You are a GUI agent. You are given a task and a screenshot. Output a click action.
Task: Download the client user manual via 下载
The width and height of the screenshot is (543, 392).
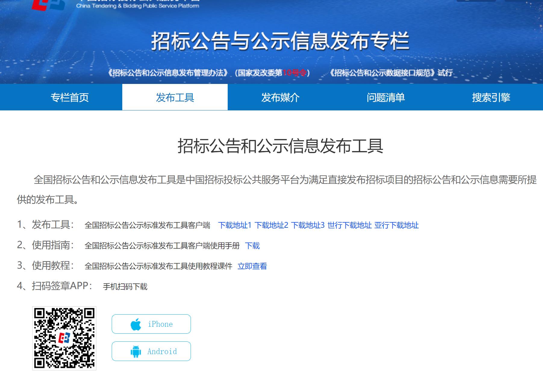(252, 246)
